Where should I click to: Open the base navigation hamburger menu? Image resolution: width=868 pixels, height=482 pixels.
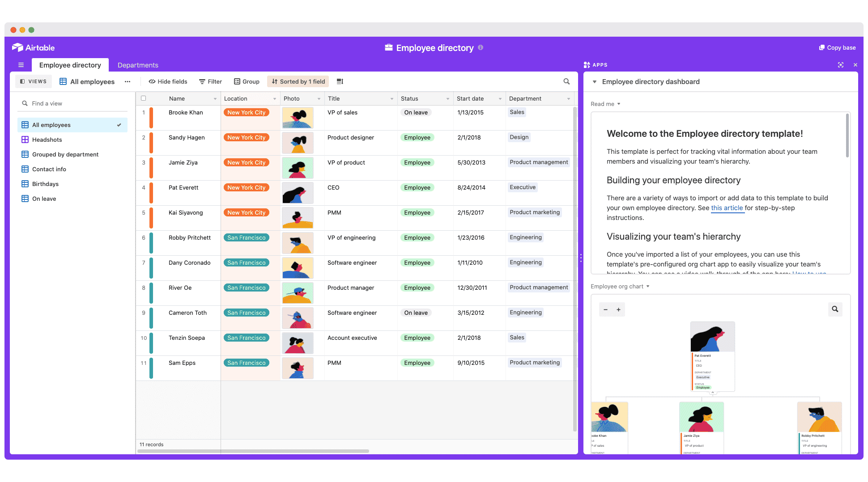tap(21, 65)
